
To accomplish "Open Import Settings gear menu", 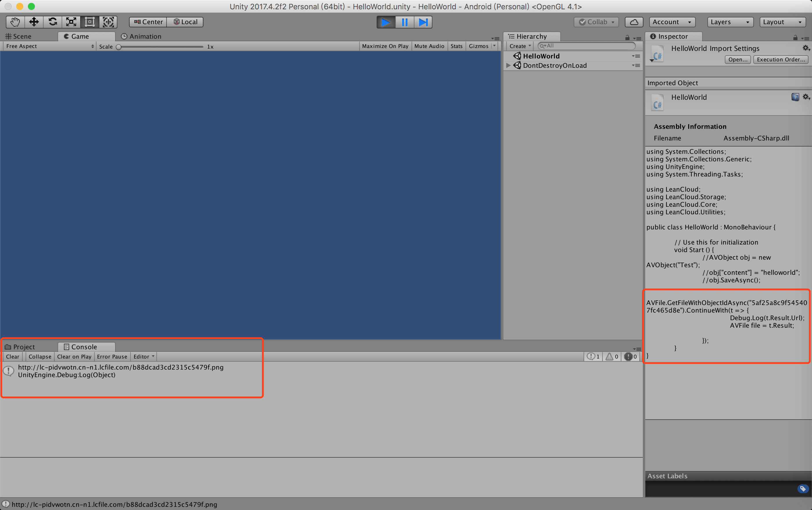I will point(806,48).
